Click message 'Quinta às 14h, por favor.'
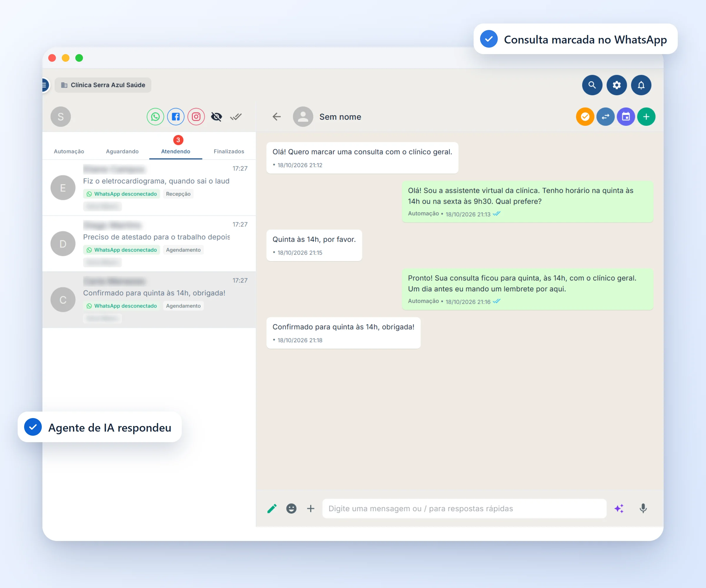 pyautogui.click(x=314, y=245)
